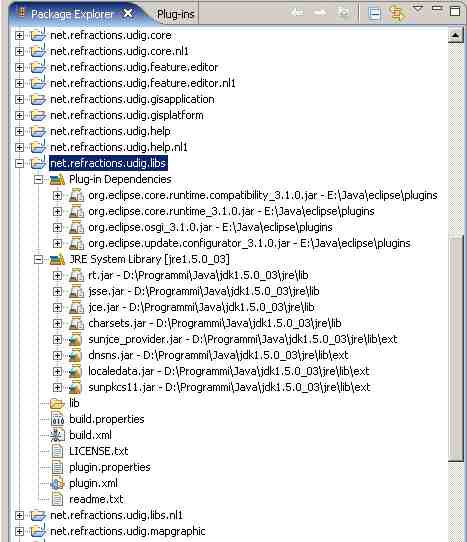467x542 pixels.
Task: Click the Back navigation arrow icon
Action: [x=297, y=13]
